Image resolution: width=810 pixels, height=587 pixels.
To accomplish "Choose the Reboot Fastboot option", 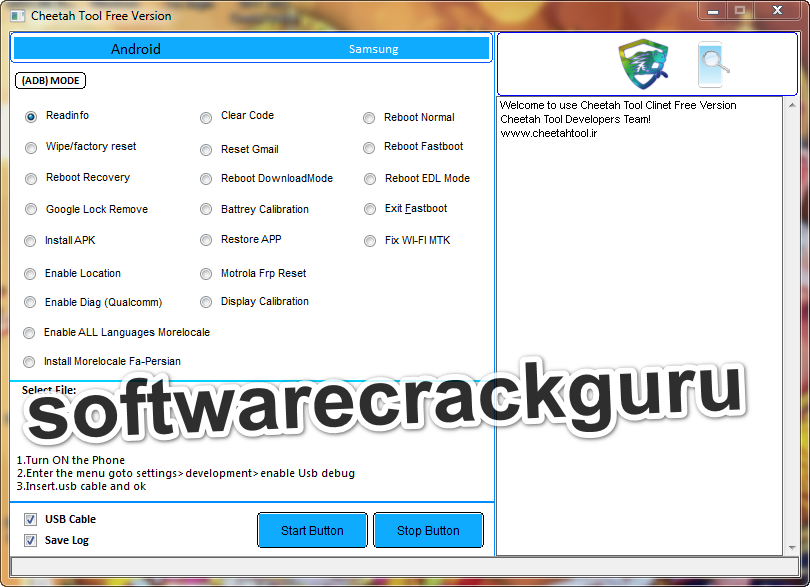I will tap(369, 148).
